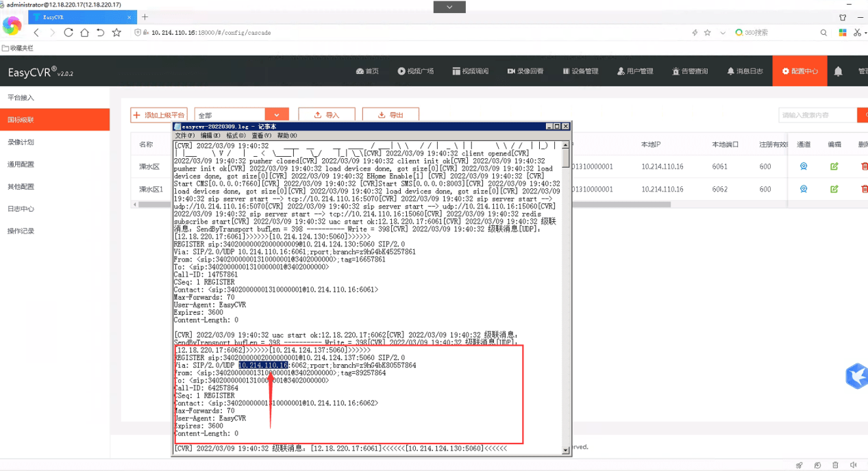Open the scissors screenshot tool
The width and height of the screenshot is (868, 471).
point(857,32)
